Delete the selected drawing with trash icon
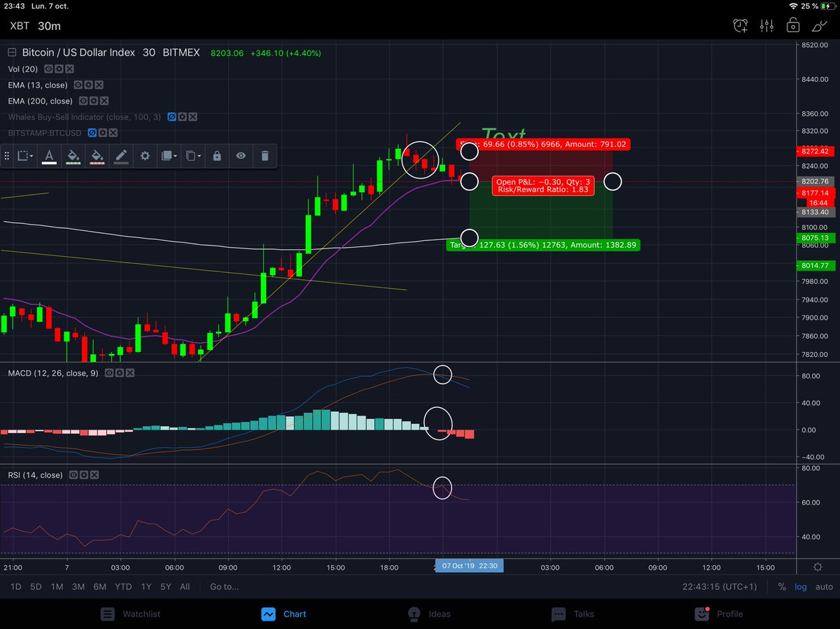Viewport: 840px width, 629px height. click(x=265, y=155)
